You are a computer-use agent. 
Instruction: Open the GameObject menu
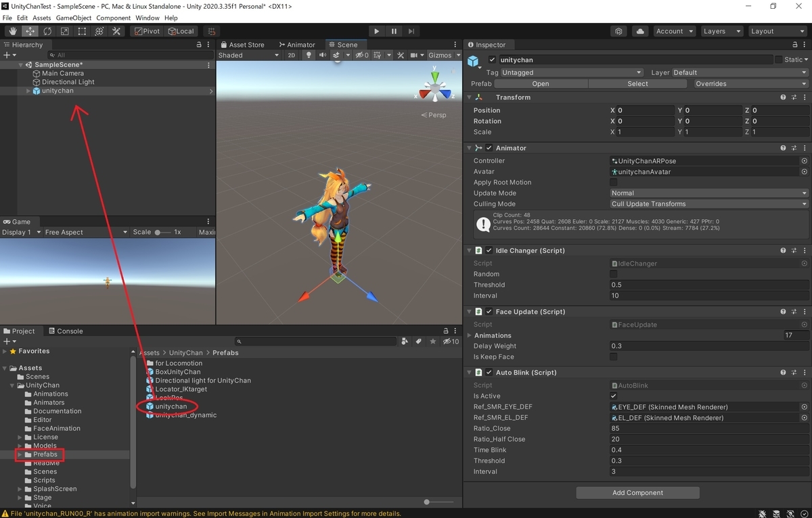point(74,18)
